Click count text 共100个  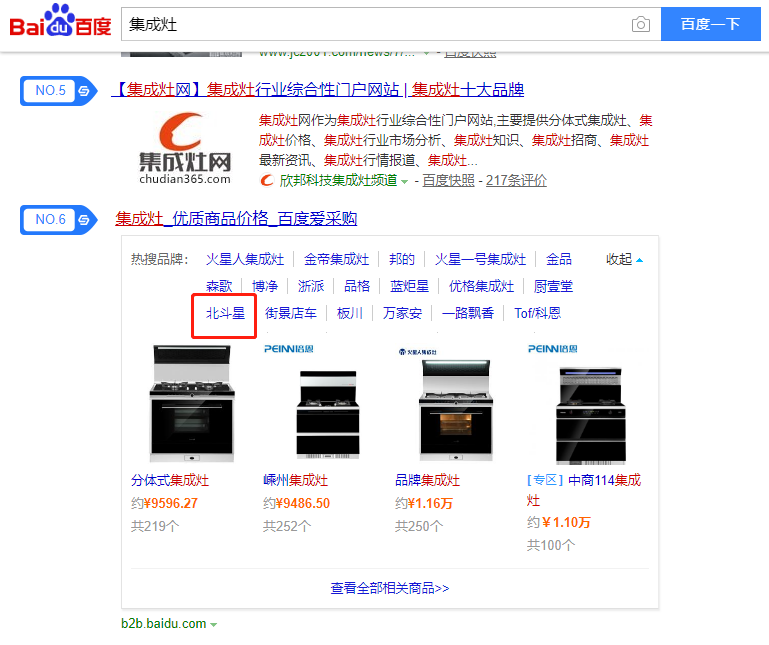551,545
